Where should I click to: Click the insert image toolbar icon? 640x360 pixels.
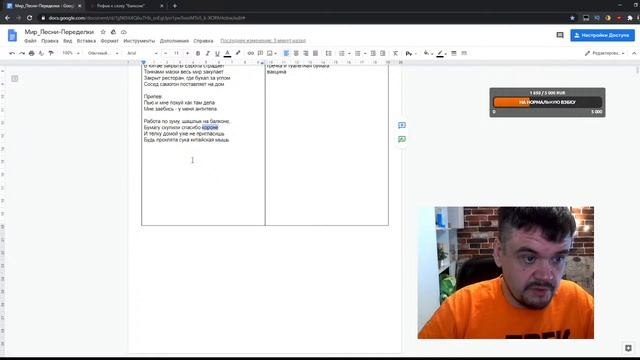pos(270,53)
